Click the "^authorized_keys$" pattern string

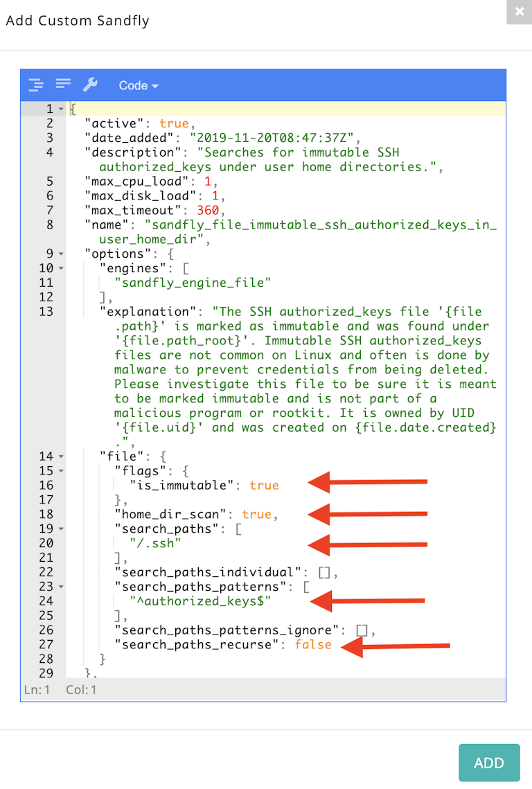200,601
